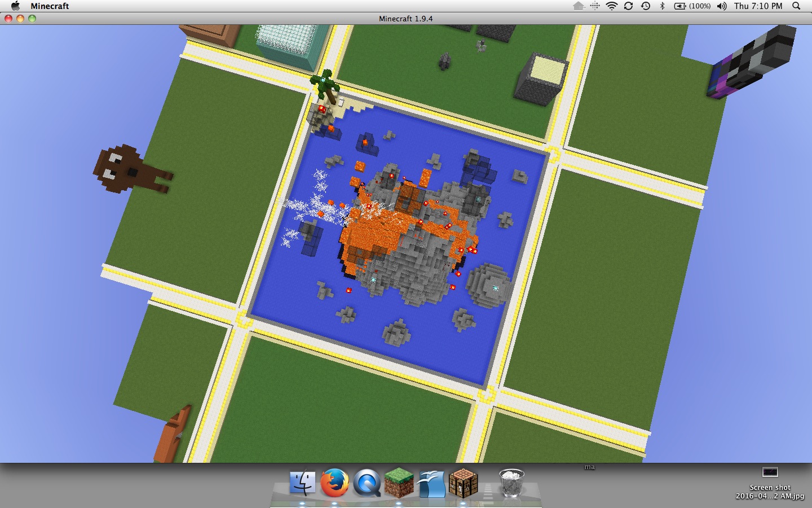
Task: Click the crafting table Dock icon
Action: (464, 483)
